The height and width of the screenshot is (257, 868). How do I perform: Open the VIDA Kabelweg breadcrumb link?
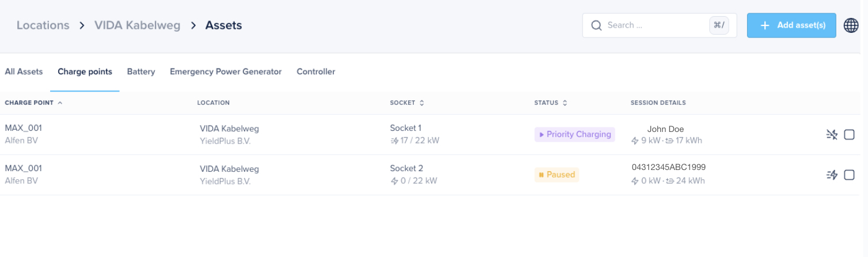(x=137, y=25)
